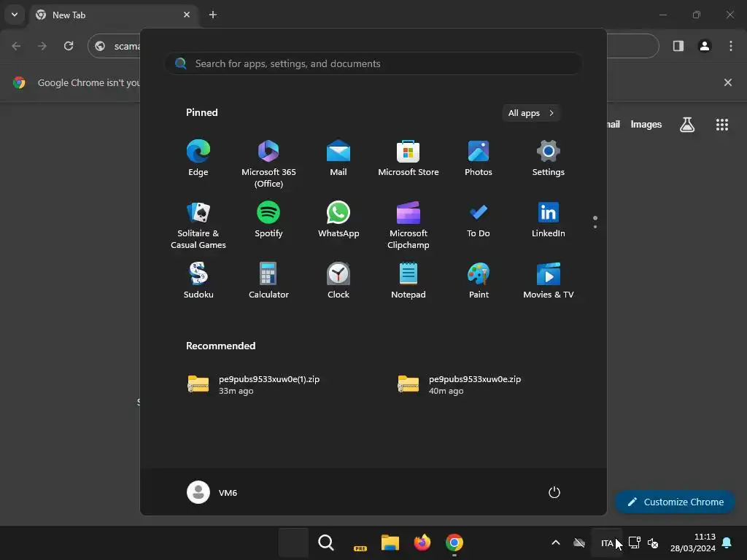Open the Edge pinned app
The width and height of the screenshot is (747, 560).
pyautogui.click(x=198, y=158)
